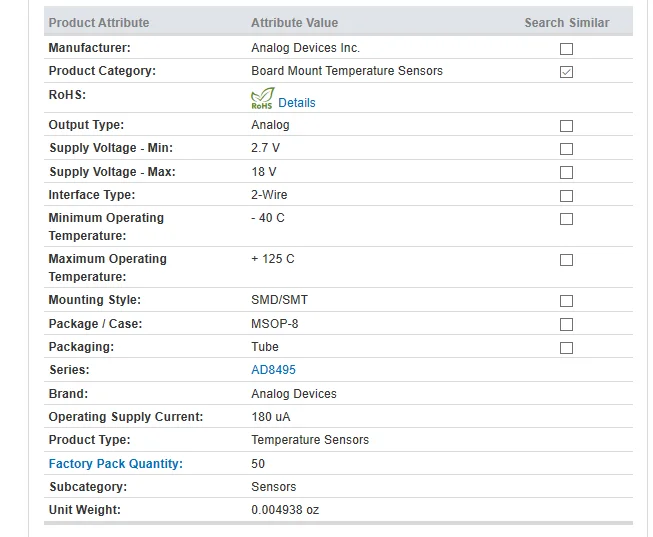This screenshot has width=653, height=537.
Task: Click the 2-Wire interface value
Action: [269, 195]
